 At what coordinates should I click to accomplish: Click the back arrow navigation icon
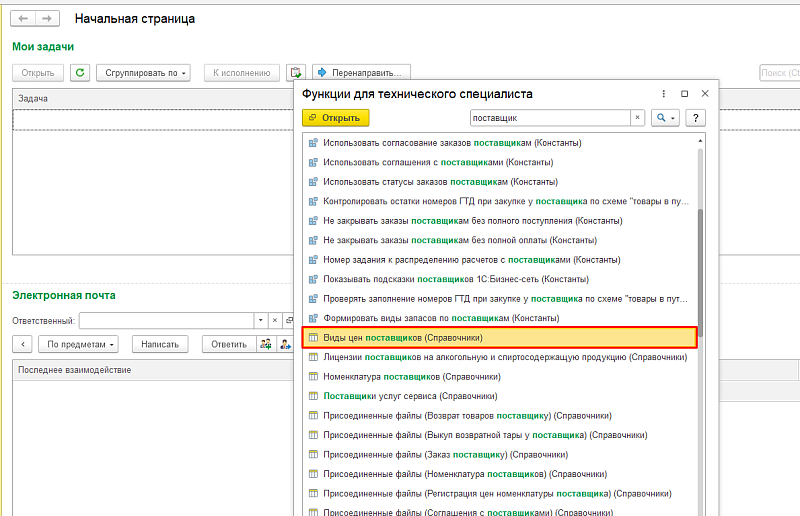click(x=23, y=19)
